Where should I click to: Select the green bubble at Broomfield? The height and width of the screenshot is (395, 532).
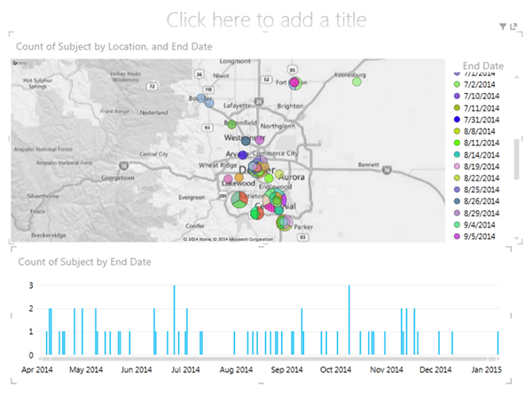(x=231, y=124)
